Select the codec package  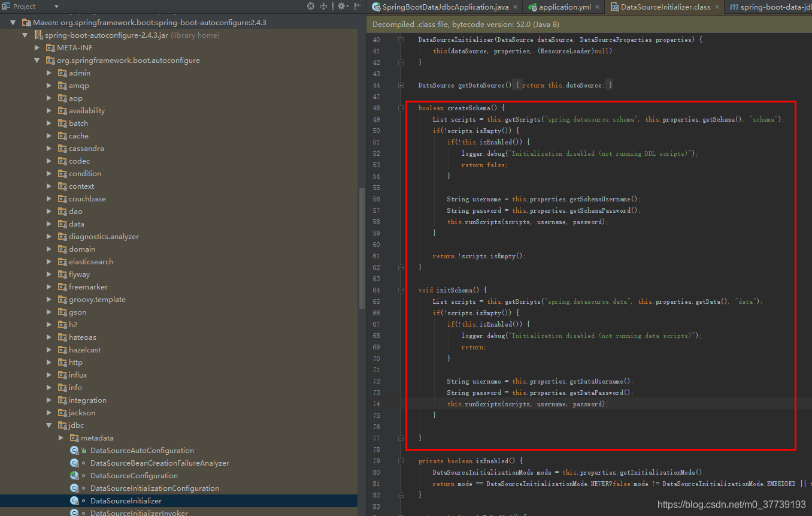pos(79,161)
